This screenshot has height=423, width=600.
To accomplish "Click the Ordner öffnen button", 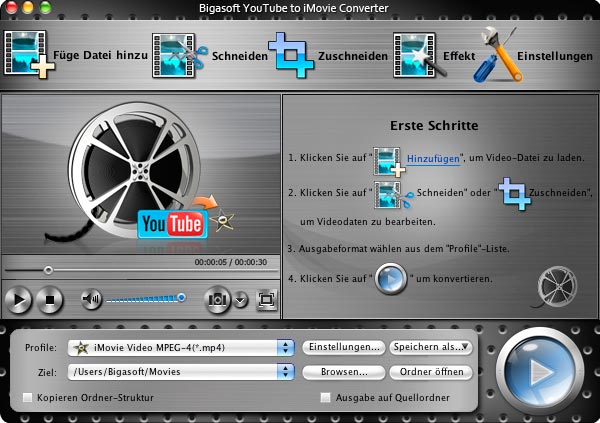I will point(431,372).
